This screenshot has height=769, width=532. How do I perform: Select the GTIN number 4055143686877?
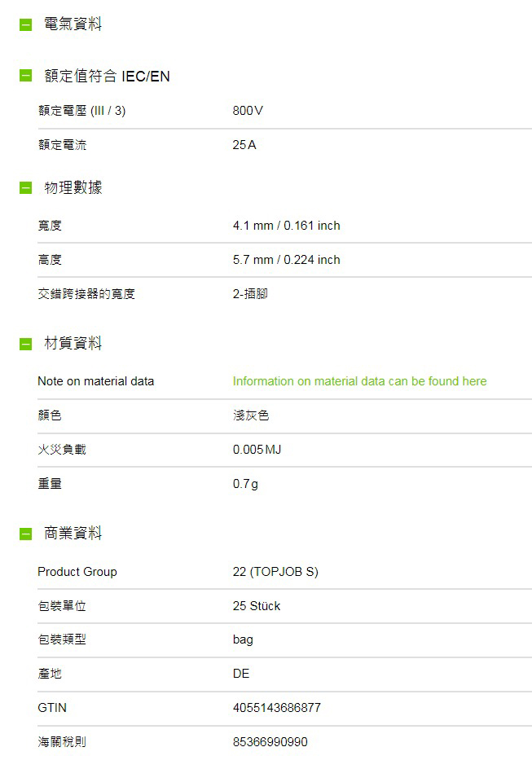click(276, 708)
